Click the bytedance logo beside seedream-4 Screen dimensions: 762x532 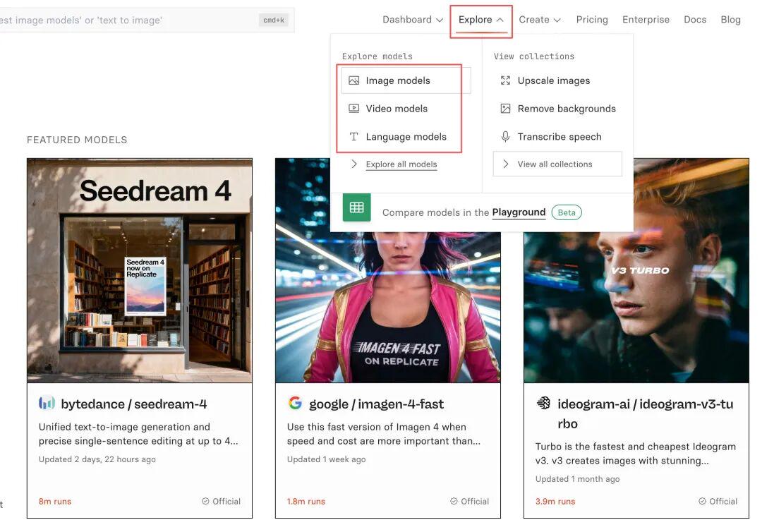(47, 404)
